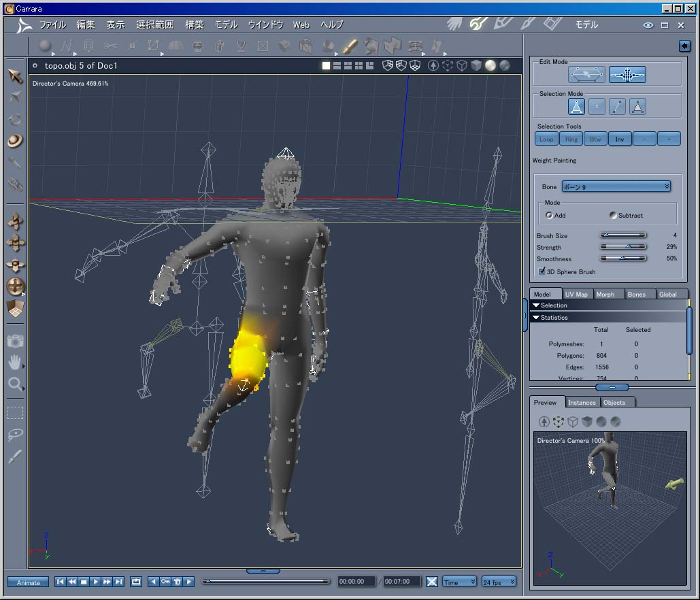Click the Animate button
700x600 pixels.
coord(29,582)
